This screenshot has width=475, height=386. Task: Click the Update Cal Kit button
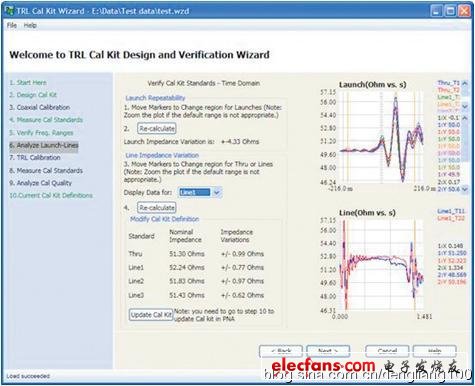click(x=151, y=315)
